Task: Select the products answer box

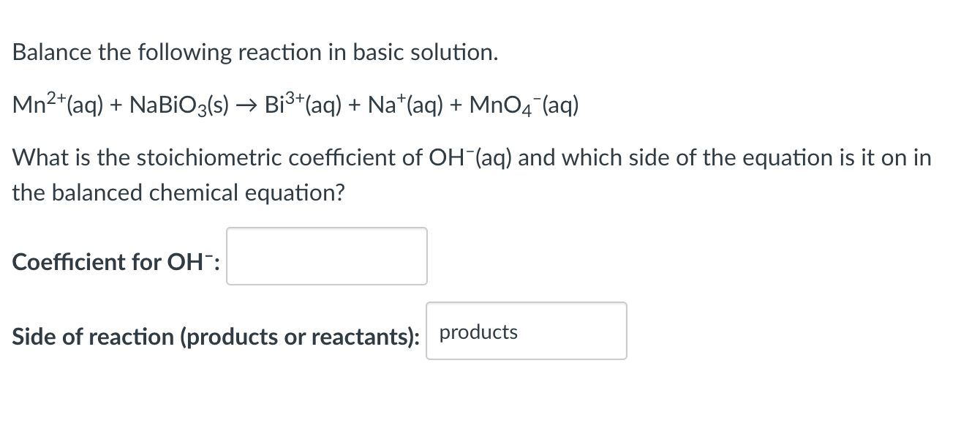Action: click(x=525, y=331)
